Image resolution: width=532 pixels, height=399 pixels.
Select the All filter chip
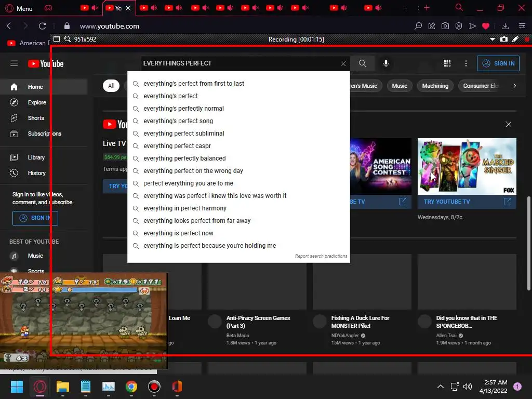111,86
